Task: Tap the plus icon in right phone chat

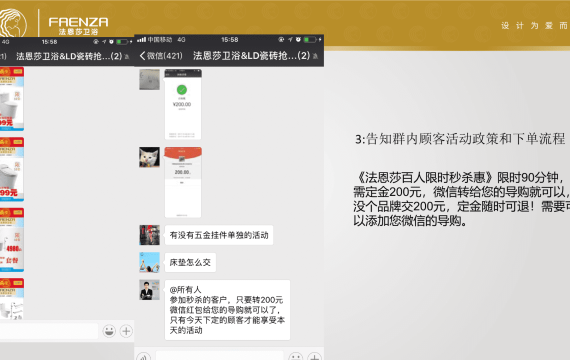Action: tap(314, 357)
